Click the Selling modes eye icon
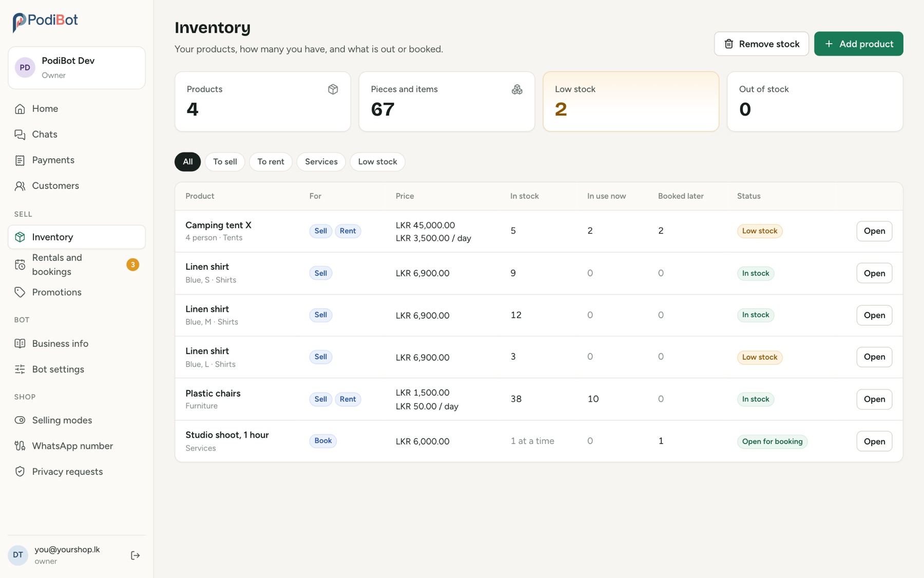This screenshot has height=578, width=924. (x=20, y=420)
